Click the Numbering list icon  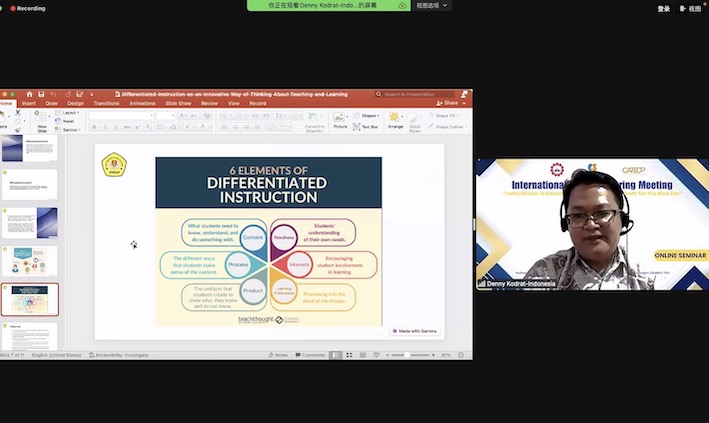[240, 116]
